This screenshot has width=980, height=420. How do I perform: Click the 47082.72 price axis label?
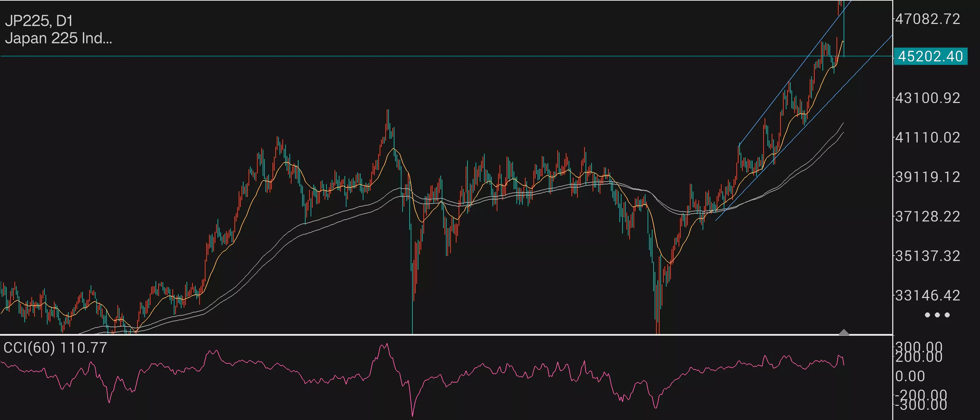(927, 19)
